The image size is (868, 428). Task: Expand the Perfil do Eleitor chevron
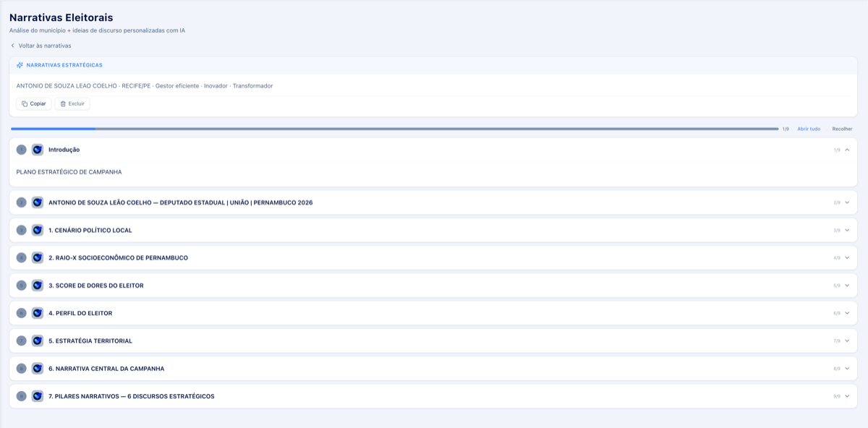tap(847, 313)
